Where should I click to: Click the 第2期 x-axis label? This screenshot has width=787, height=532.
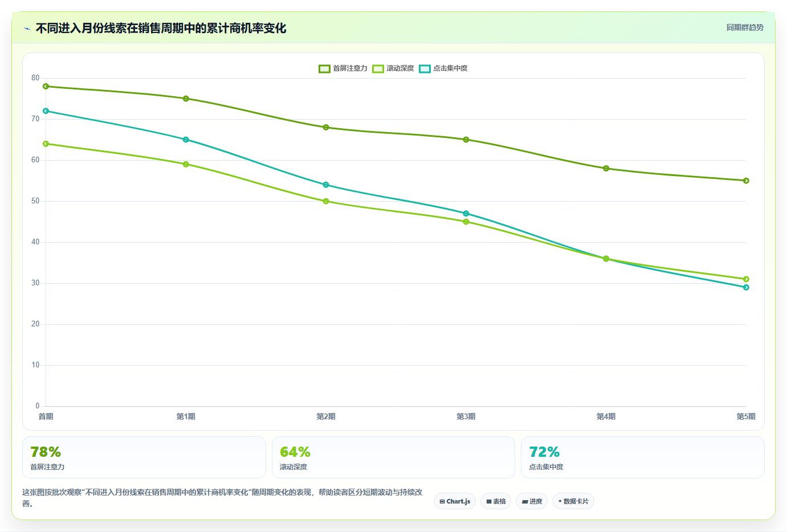[x=326, y=417]
